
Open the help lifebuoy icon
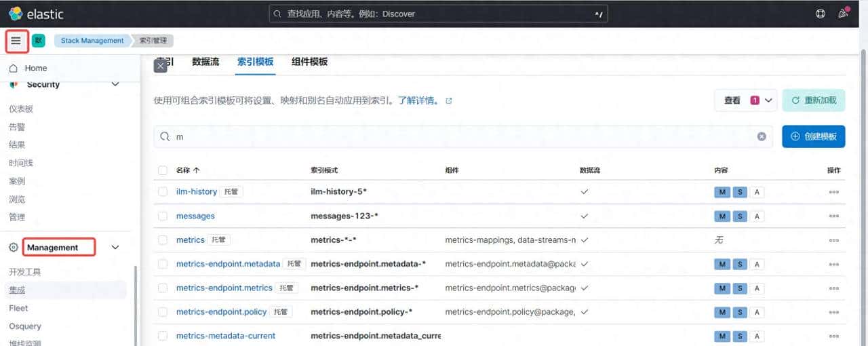pos(821,14)
